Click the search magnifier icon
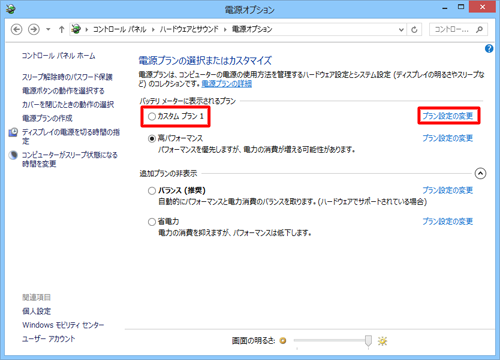Viewport: 500px width, 360px height. coord(480,29)
